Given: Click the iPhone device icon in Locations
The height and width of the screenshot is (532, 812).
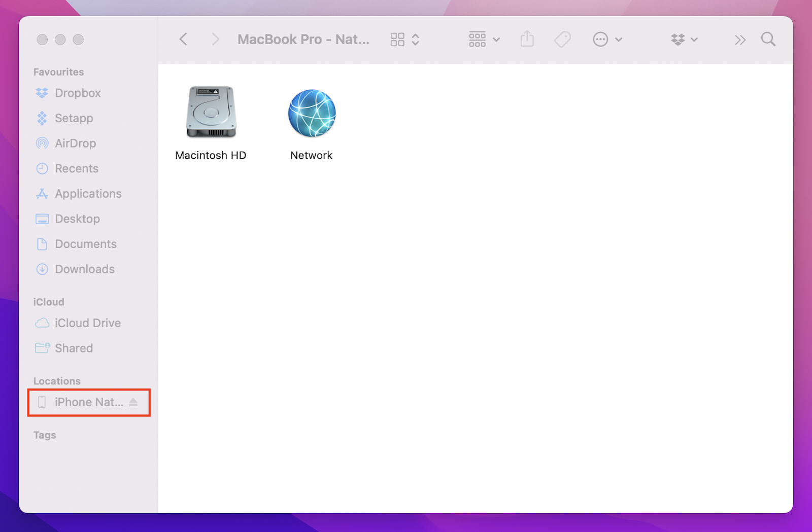Looking at the screenshot, I should 42,402.
